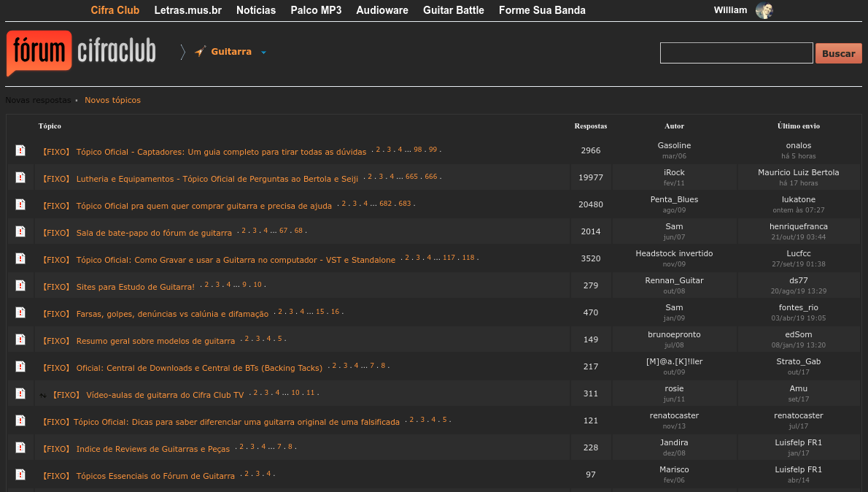The image size is (868, 492).
Task: Click topic icon next to Sala de bate-papo
Action: [20, 231]
